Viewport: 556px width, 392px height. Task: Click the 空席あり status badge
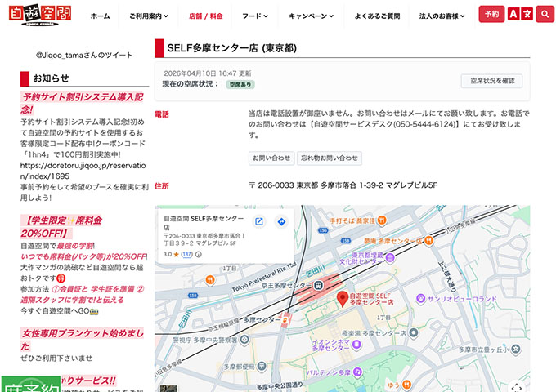240,85
